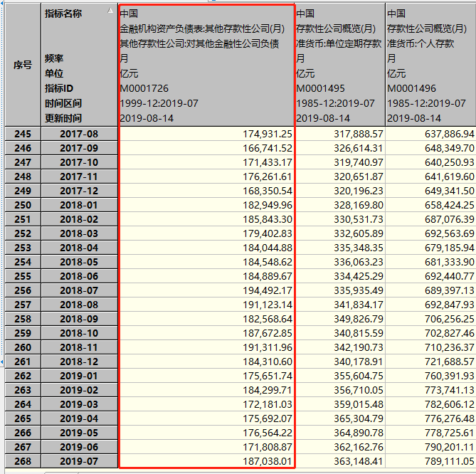Select the 2018-12 date cell

(x=79, y=362)
